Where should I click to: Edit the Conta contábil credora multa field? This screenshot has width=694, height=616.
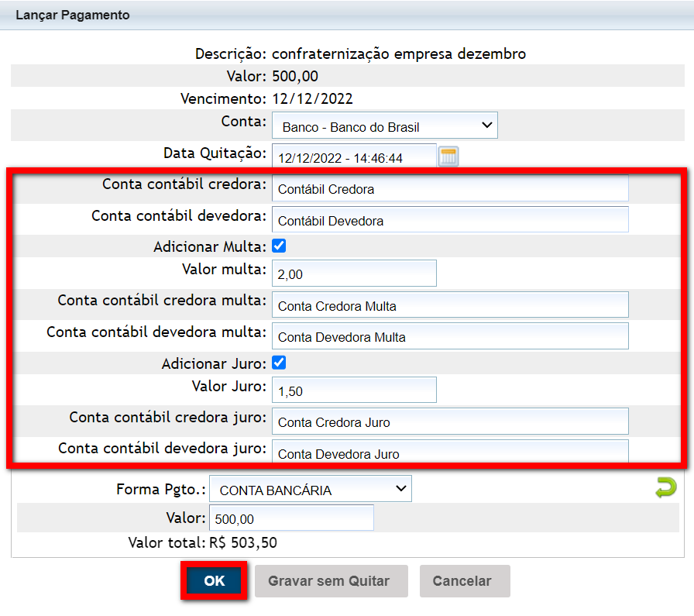click(450, 305)
